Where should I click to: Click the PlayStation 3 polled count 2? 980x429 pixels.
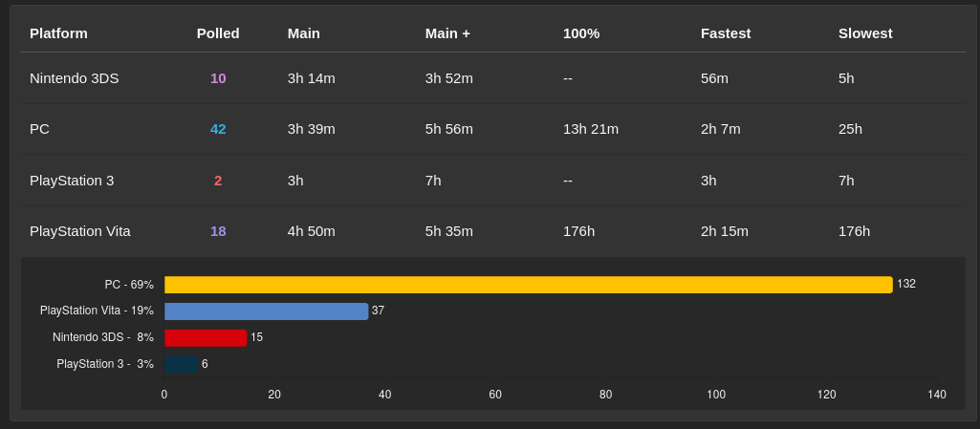(x=218, y=181)
